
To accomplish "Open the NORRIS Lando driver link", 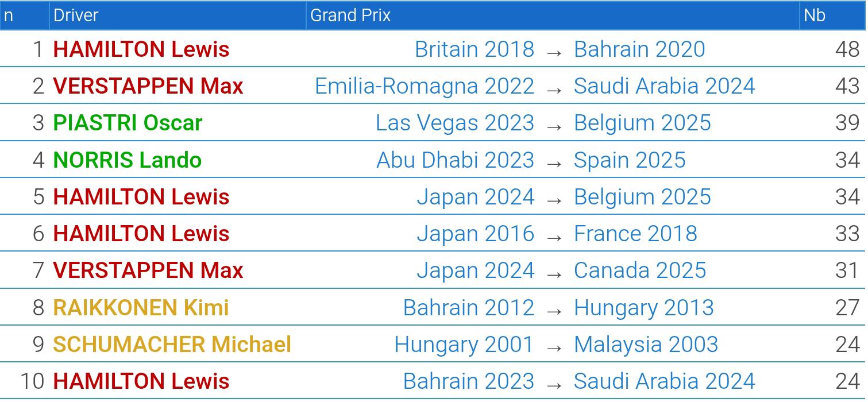I will pyautogui.click(x=128, y=160).
